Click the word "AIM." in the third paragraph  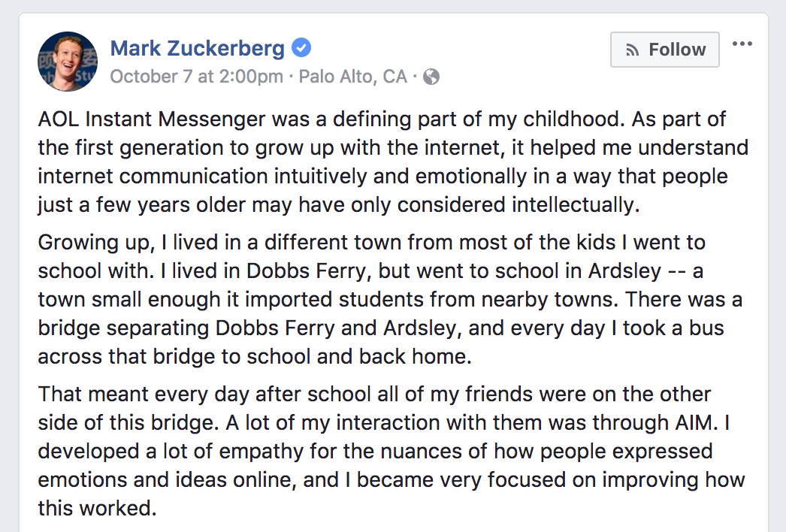694,423
